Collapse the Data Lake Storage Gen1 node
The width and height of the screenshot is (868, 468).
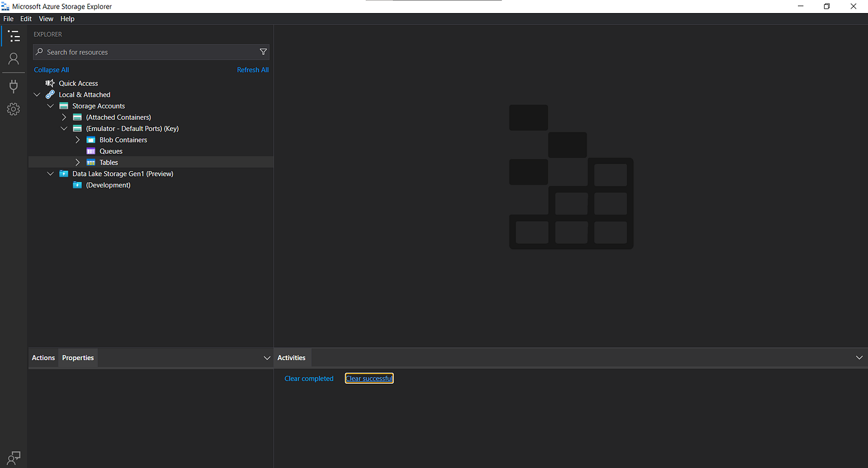tap(51, 174)
